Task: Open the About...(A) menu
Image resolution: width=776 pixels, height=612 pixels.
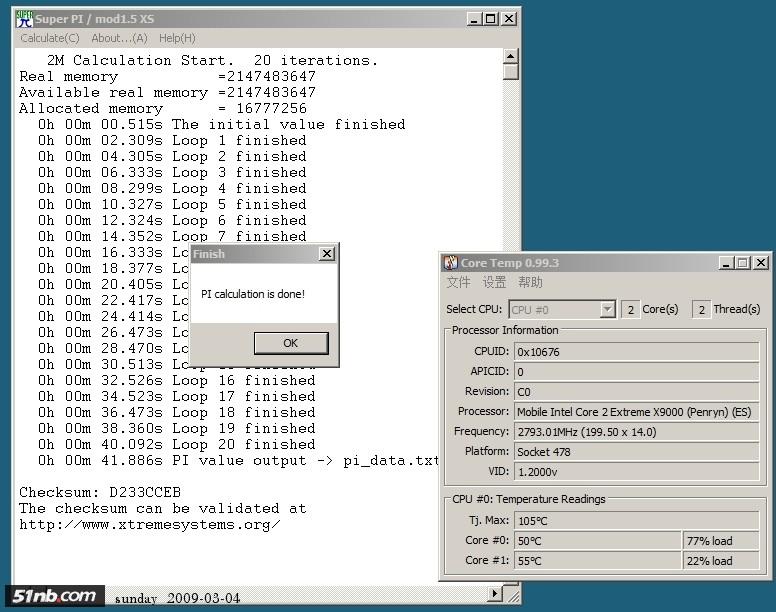Action: pyautogui.click(x=119, y=38)
